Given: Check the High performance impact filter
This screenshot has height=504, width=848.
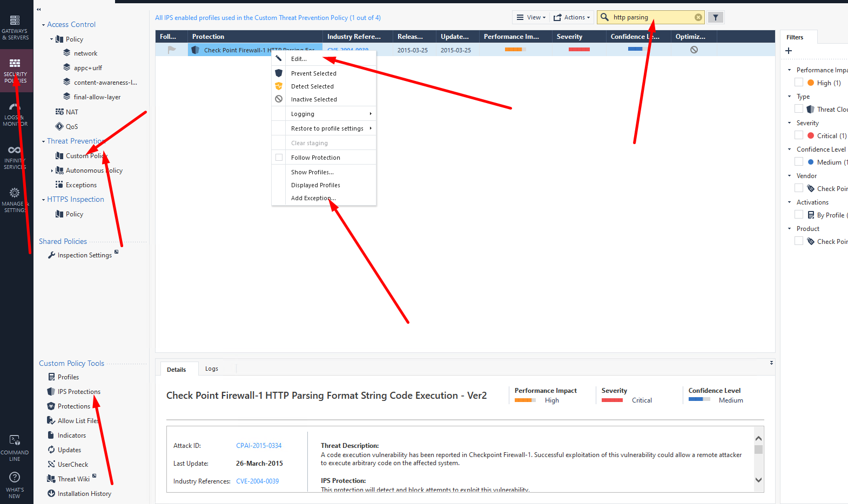Looking at the screenshot, I should [799, 83].
